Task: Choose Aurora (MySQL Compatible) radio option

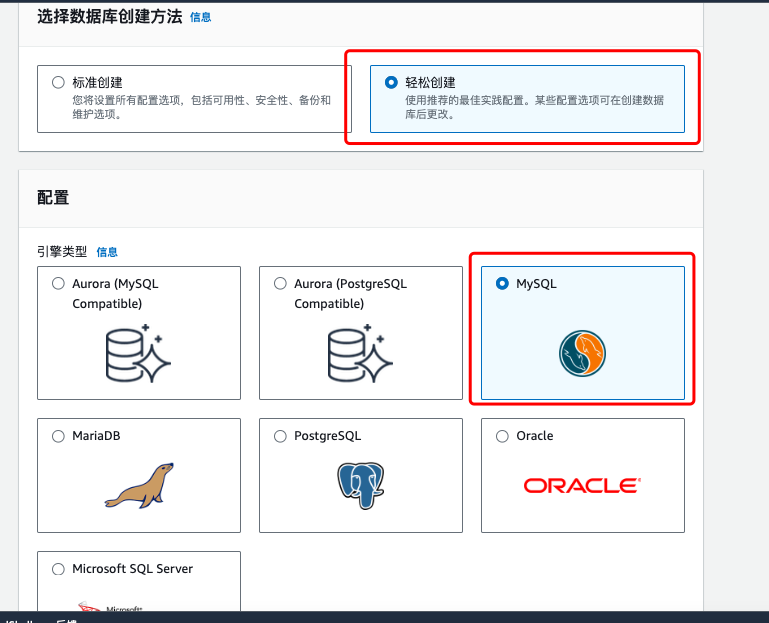Action: 58,284
